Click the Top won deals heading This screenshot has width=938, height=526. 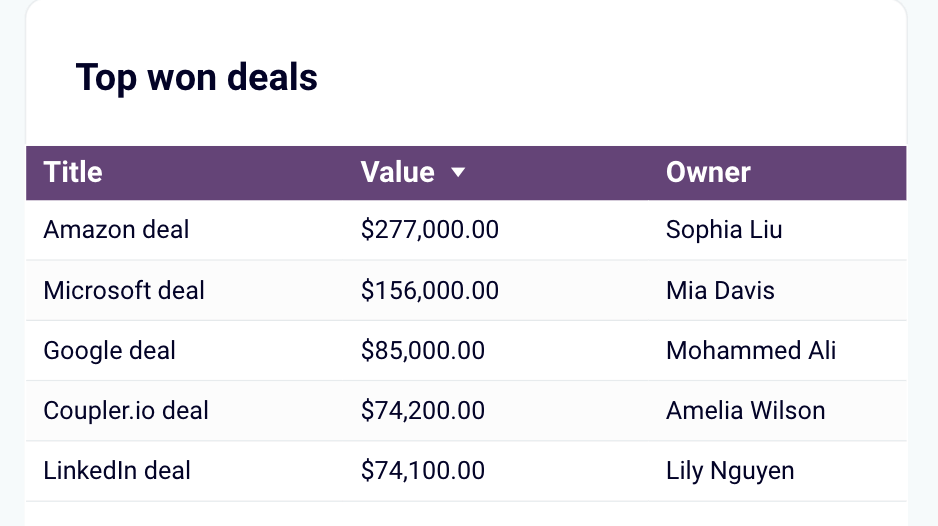coord(196,78)
